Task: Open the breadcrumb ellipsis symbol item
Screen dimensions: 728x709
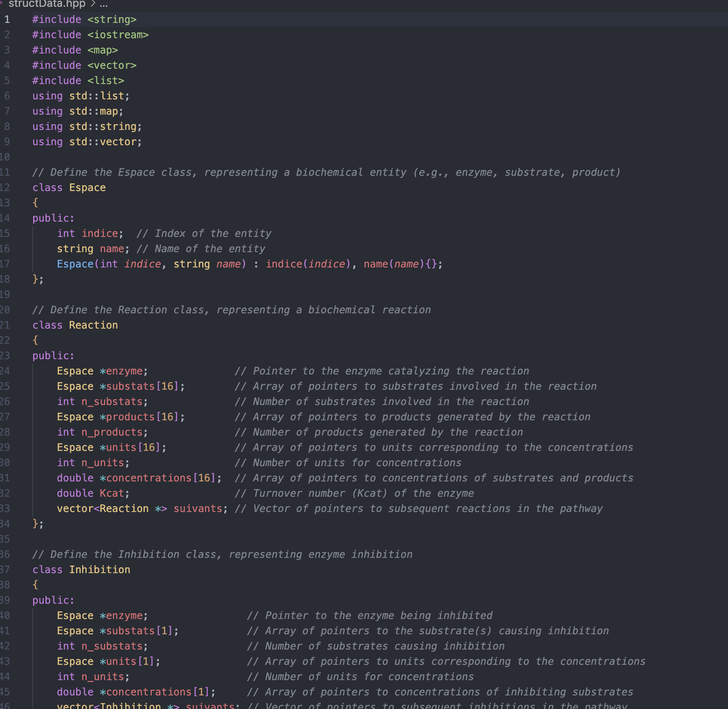Action: 104,4
